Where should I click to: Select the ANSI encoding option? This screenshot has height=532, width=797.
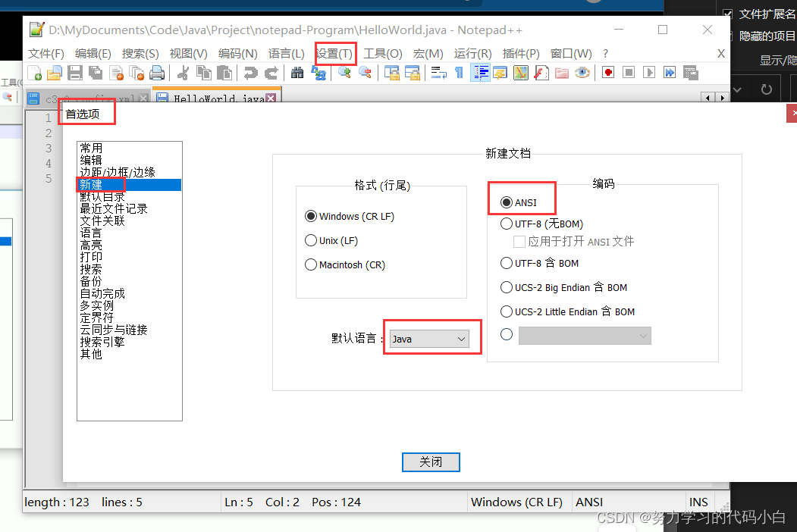pos(519,203)
